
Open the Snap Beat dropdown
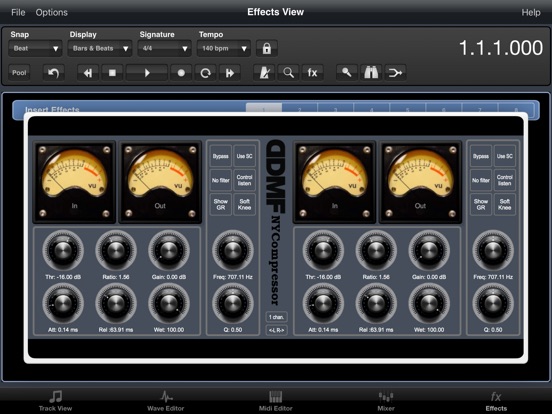pyautogui.click(x=35, y=49)
